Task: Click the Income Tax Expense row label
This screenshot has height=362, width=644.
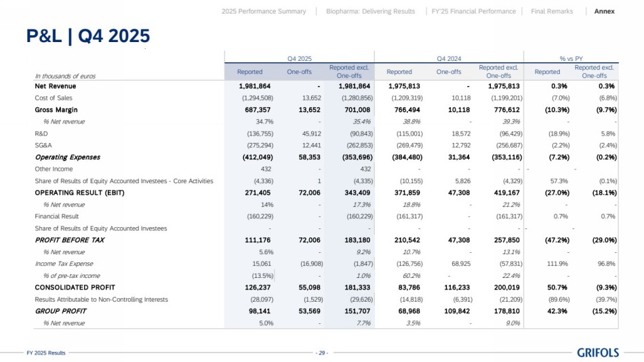Action: click(x=64, y=264)
